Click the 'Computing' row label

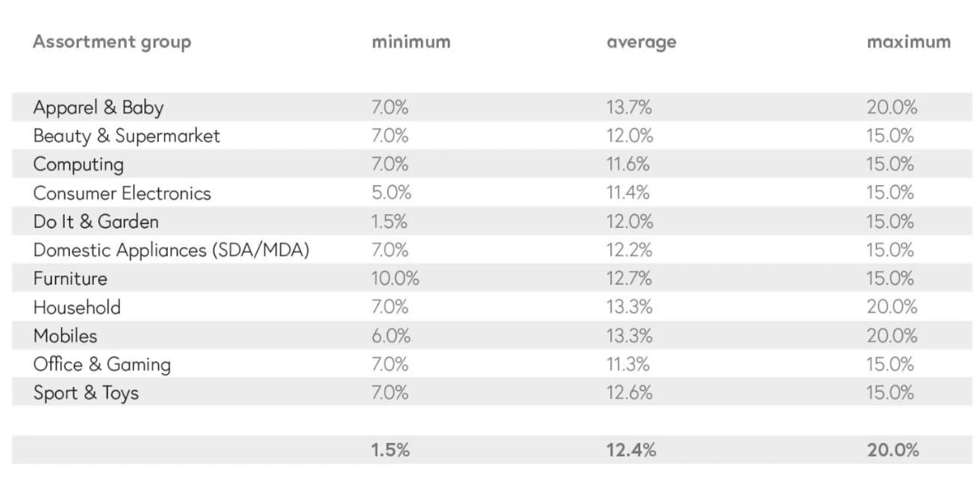[x=79, y=164]
